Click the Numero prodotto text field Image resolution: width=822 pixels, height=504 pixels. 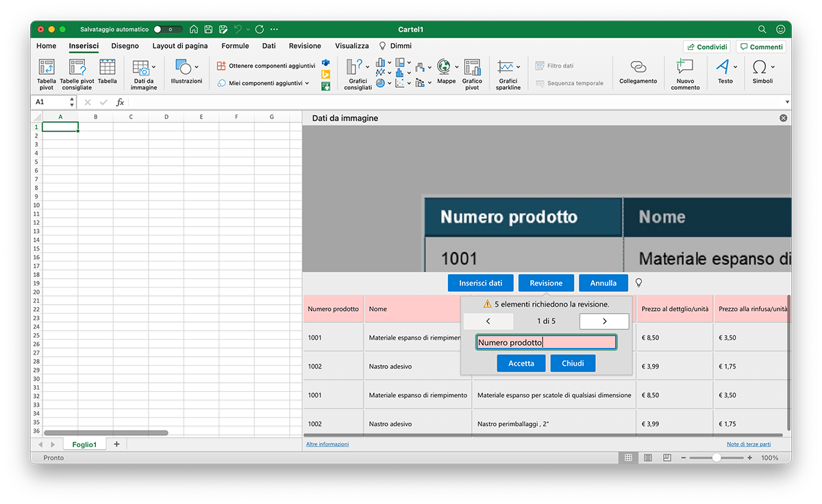(546, 342)
